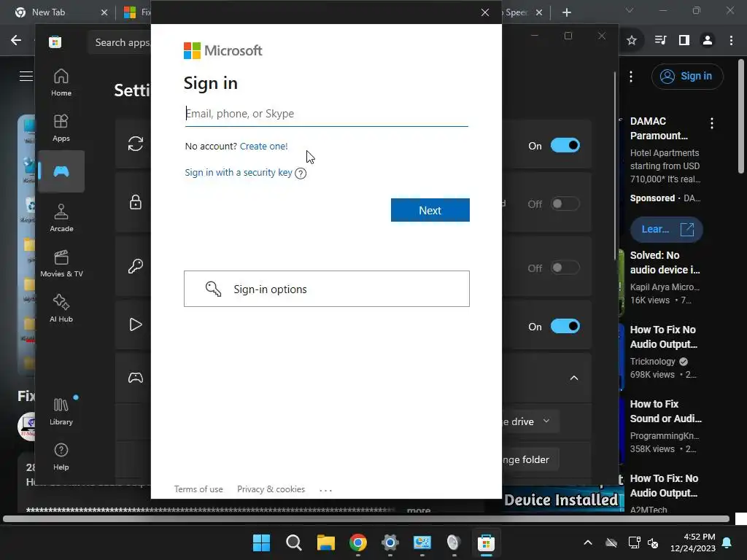Open Chrome profile avatar icon

(x=708, y=41)
